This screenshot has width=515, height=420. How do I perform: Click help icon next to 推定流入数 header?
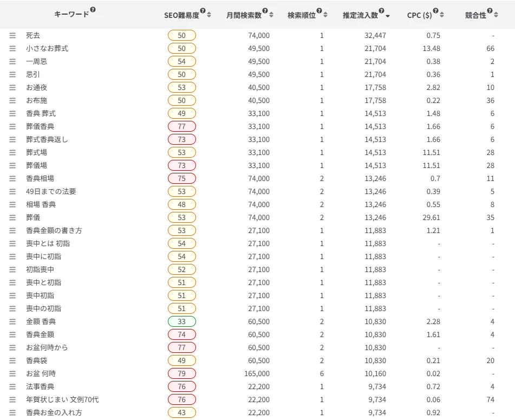coord(381,11)
